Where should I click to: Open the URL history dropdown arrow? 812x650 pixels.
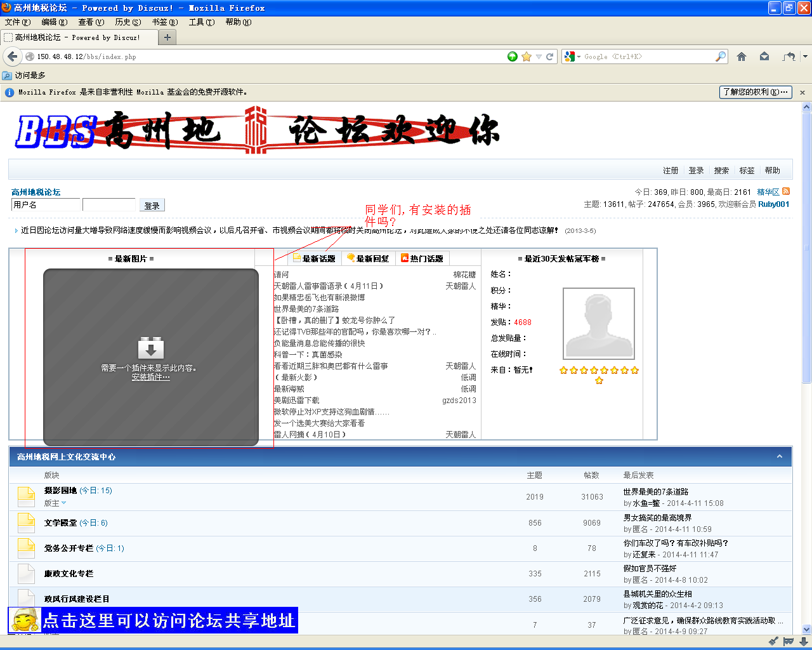pos(539,56)
